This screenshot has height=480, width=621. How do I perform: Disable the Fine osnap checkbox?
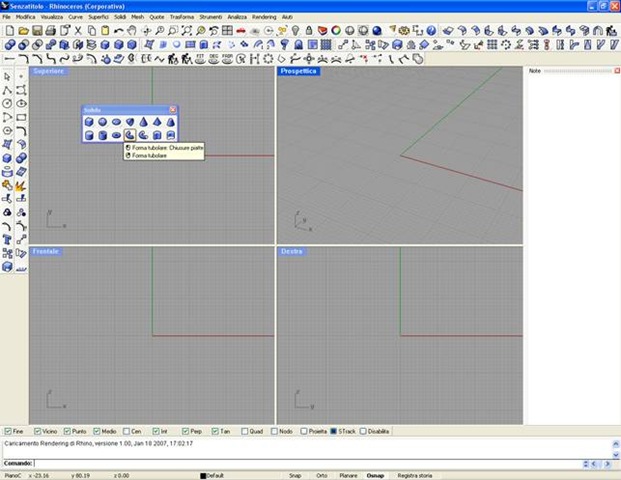click(x=8, y=430)
